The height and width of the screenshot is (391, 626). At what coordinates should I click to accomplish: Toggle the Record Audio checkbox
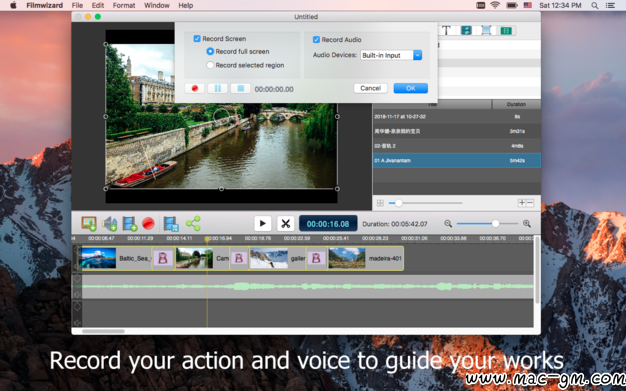tap(316, 40)
